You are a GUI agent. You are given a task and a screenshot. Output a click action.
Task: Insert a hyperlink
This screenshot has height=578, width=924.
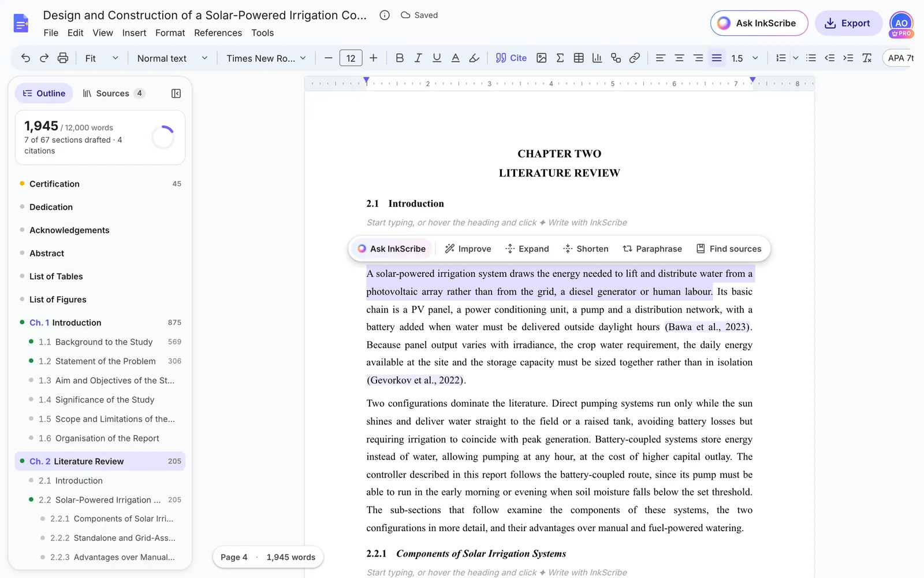634,58
